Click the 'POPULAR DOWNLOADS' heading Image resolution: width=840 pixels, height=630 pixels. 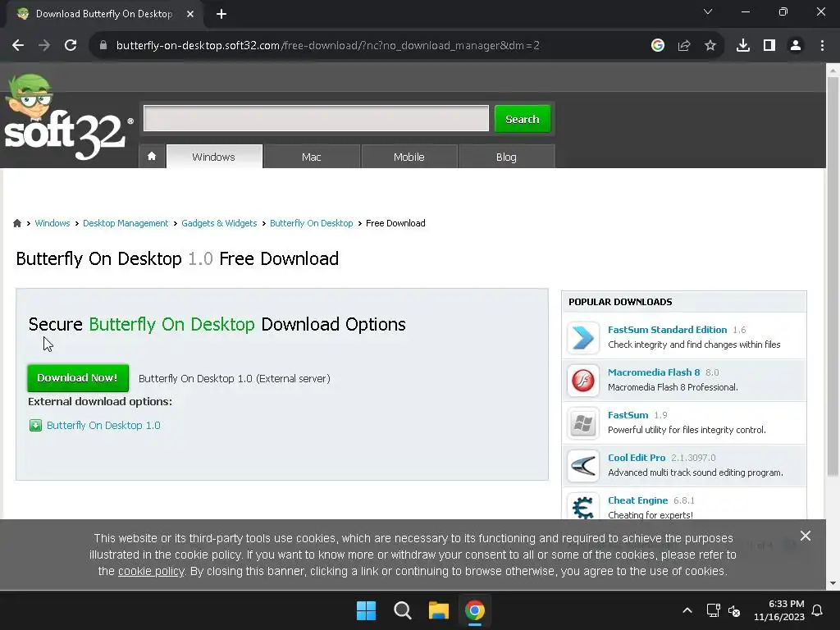pyautogui.click(x=620, y=302)
